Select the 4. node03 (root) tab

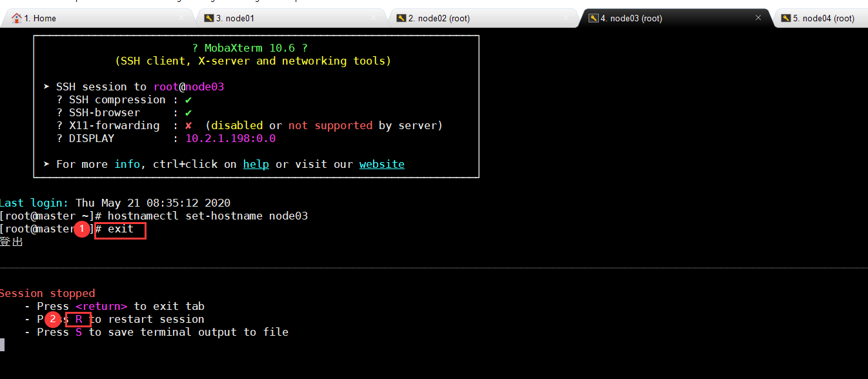[x=674, y=18]
